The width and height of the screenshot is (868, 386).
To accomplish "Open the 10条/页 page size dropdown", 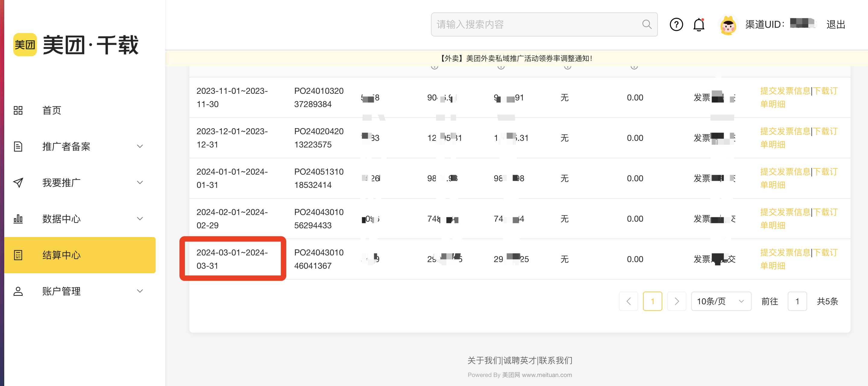I will [x=721, y=301].
